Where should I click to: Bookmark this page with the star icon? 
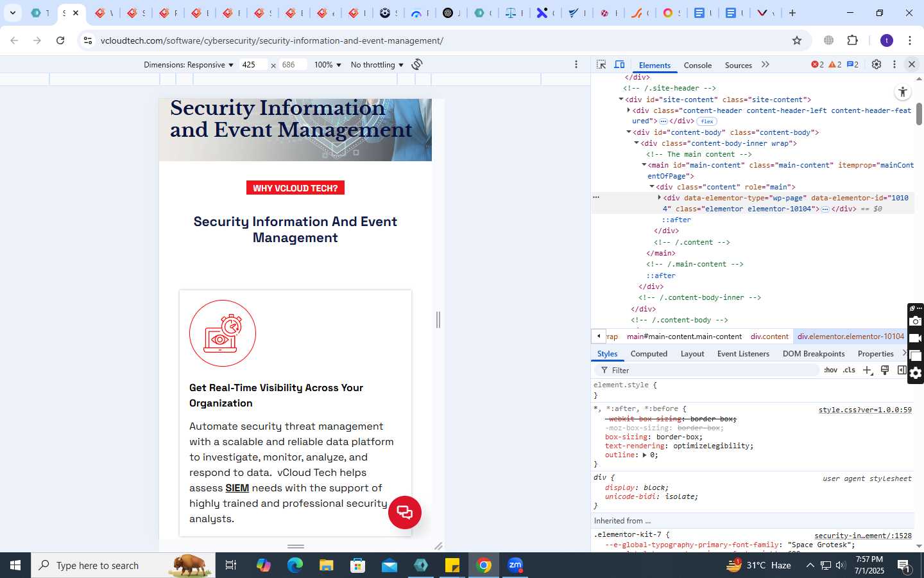click(x=797, y=40)
